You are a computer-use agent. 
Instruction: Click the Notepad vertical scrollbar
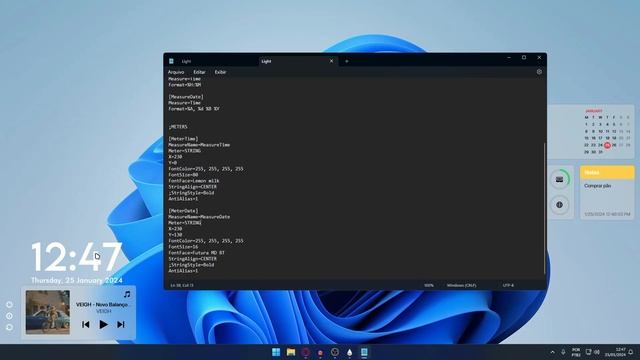[x=544, y=208]
